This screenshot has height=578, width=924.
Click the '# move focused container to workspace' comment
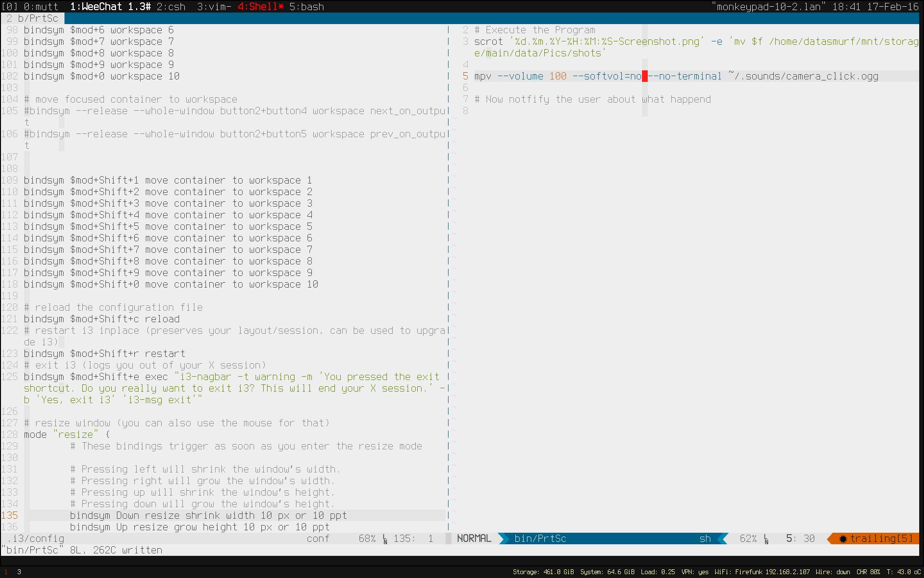point(130,99)
